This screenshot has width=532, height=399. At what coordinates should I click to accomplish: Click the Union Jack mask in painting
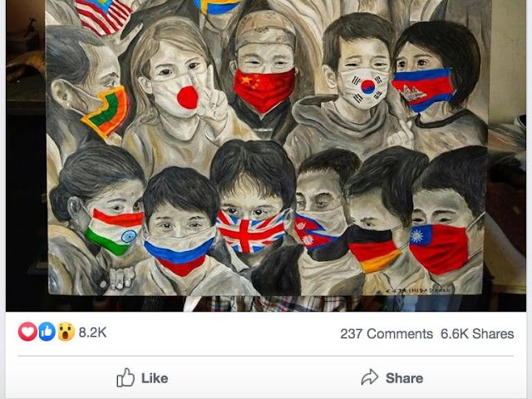coord(250,231)
